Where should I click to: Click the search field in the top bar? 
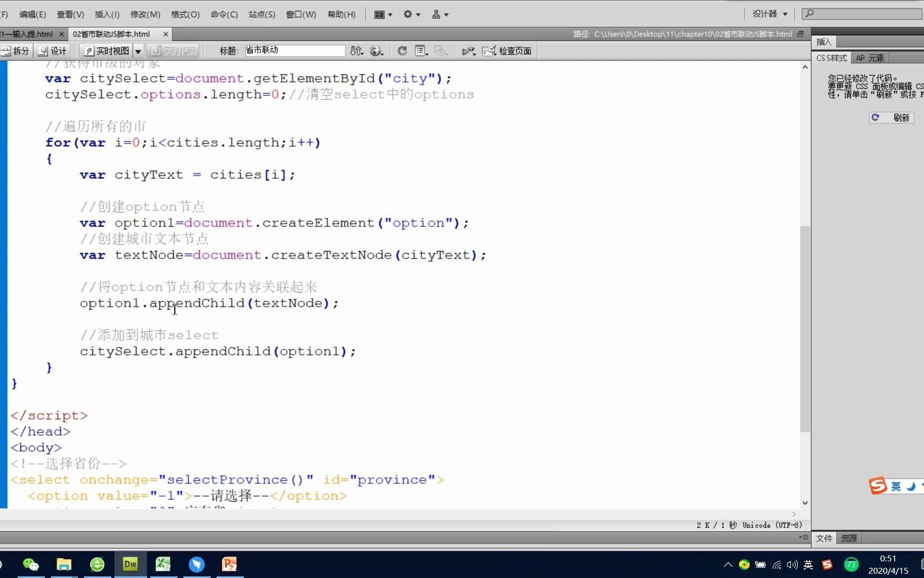pos(862,13)
